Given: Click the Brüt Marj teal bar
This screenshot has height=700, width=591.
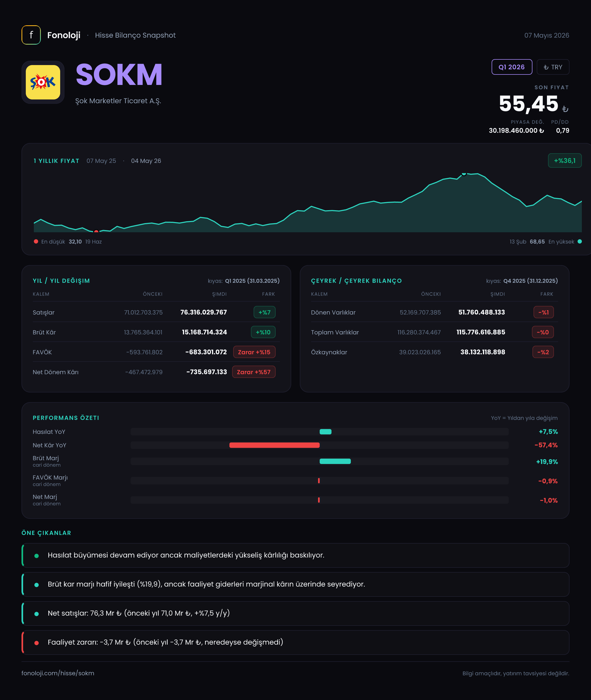Looking at the screenshot, I should [335, 461].
